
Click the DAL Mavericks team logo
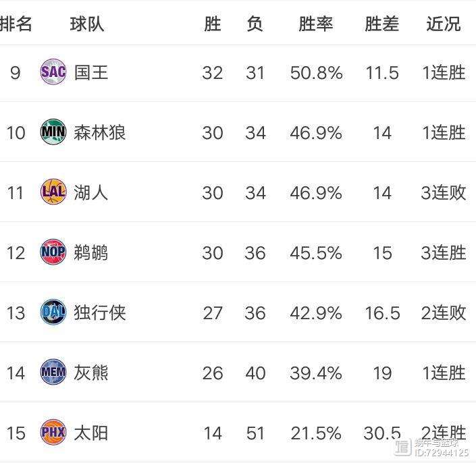tap(53, 312)
